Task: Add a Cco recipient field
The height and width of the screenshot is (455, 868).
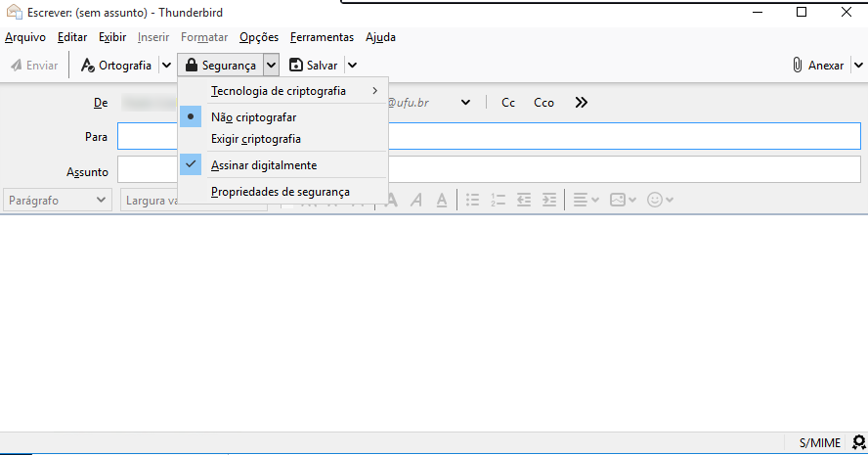Action: [x=543, y=103]
